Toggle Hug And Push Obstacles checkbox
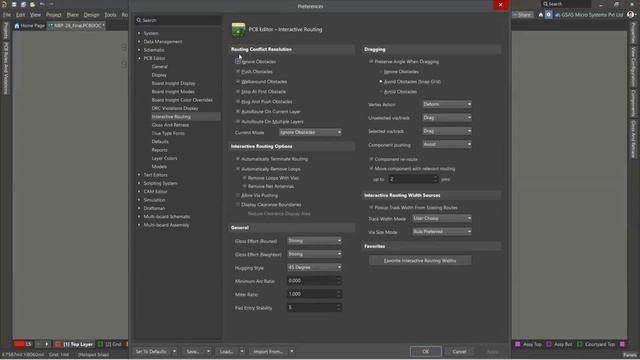 click(238, 102)
